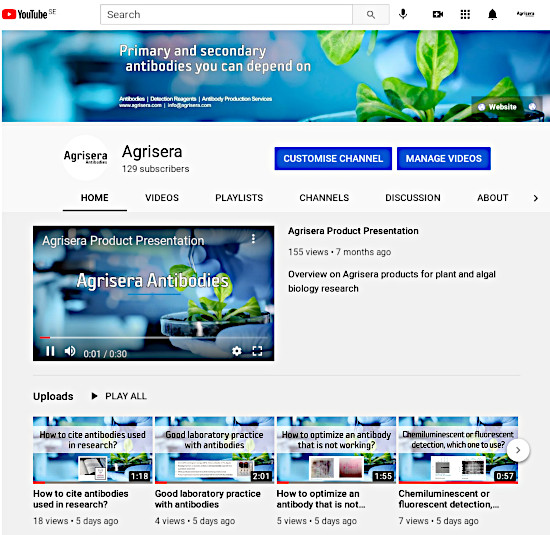Click the Play All triangle icon
The image size is (550, 535).
tap(94, 396)
